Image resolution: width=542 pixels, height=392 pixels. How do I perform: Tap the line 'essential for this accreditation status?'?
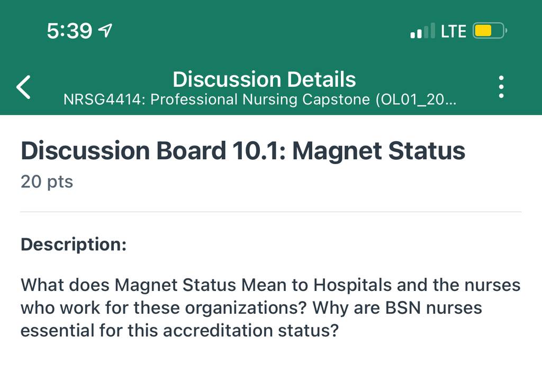point(180,331)
